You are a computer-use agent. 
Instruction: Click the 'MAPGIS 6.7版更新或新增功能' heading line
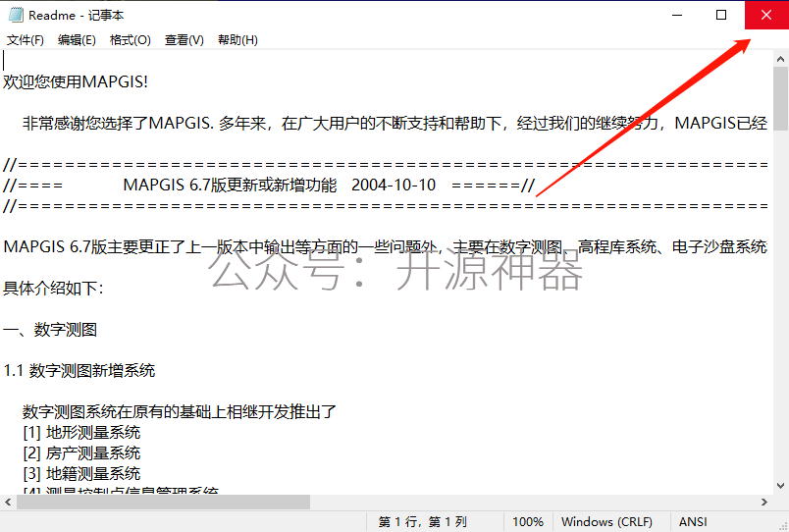269,185
